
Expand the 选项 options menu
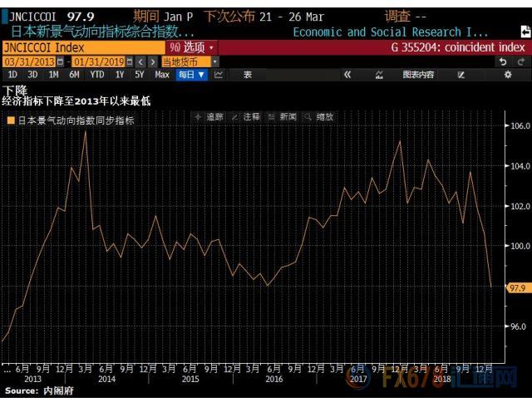pos(195,48)
